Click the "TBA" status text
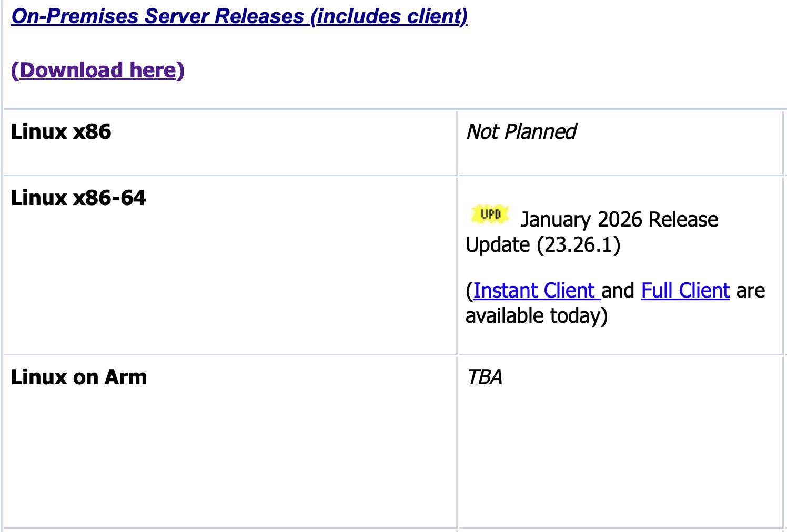This screenshot has height=532, width=787. click(x=485, y=377)
